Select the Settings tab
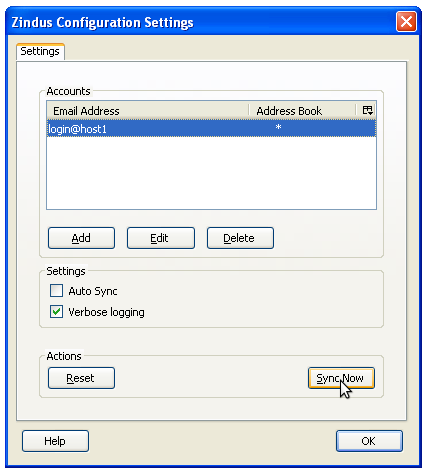Image resolution: width=428 pixels, height=473 pixels. [40, 51]
